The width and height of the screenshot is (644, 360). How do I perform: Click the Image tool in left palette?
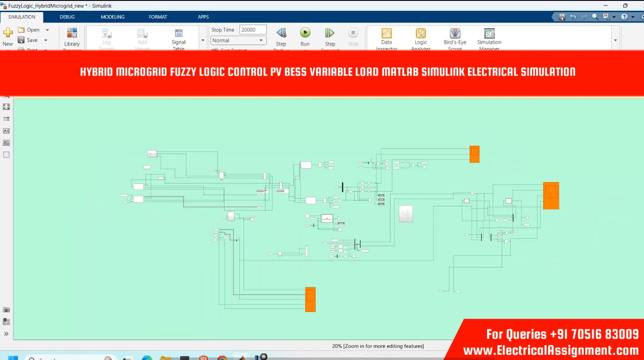pyautogui.click(x=6, y=143)
